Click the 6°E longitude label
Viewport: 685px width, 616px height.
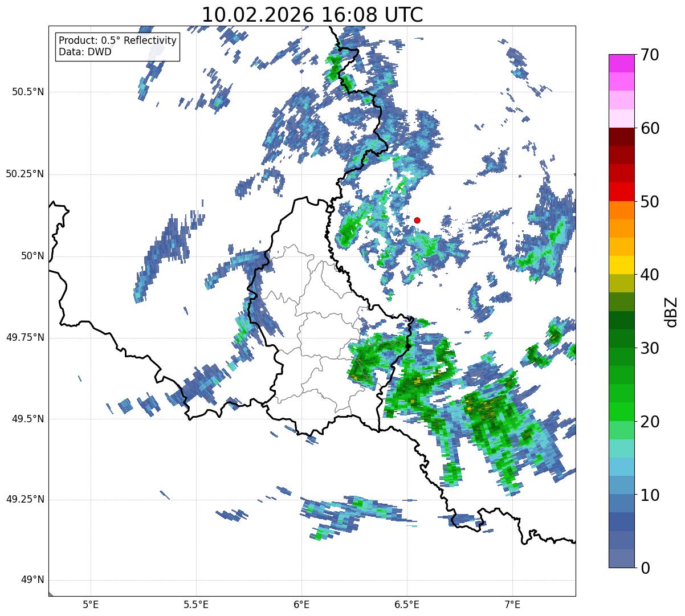[x=301, y=604]
